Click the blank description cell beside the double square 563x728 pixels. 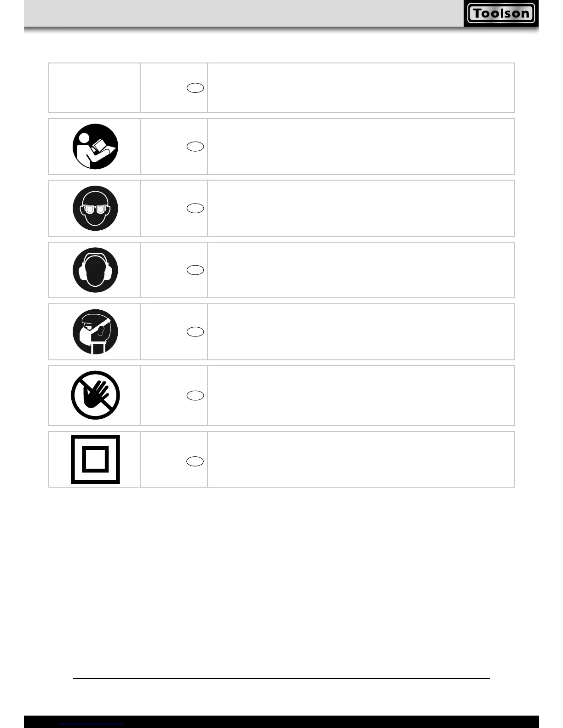coord(361,459)
